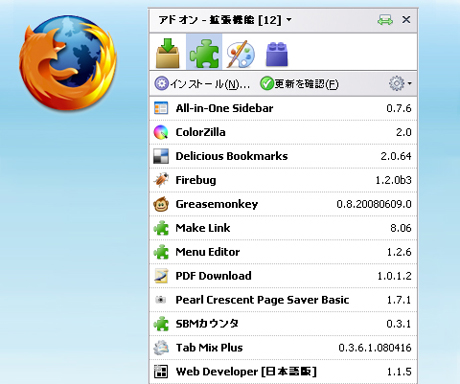The height and width of the screenshot is (384, 460).
Task: Click Menu Editor version 1.2.6
Action: (399, 252)
